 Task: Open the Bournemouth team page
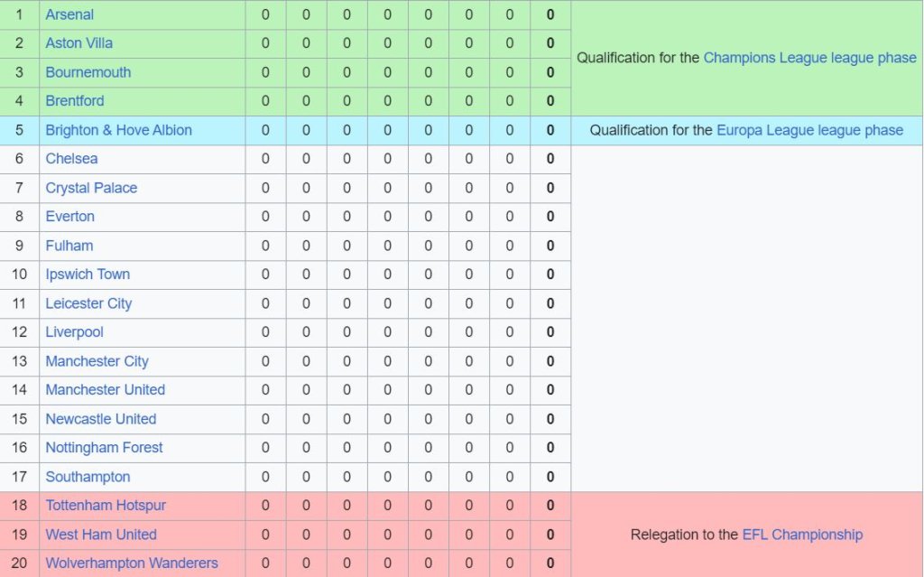[88, 72]
